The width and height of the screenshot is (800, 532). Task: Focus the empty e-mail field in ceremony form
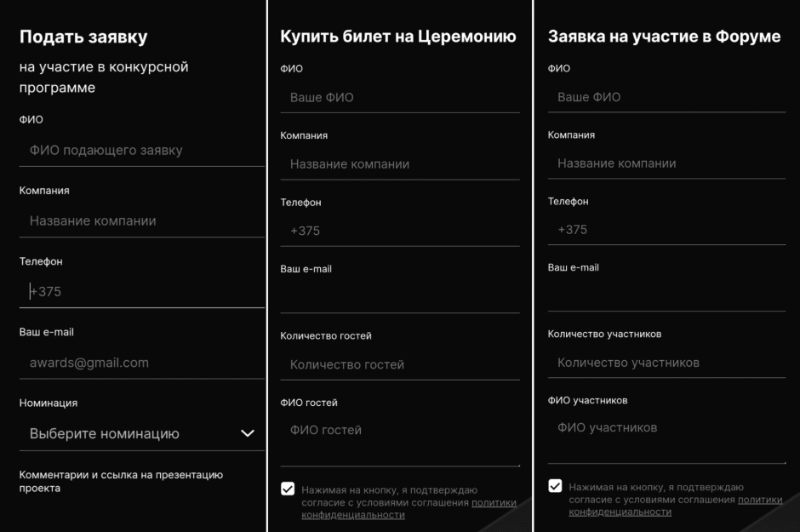pyautogui.click(x=399, y=297)
